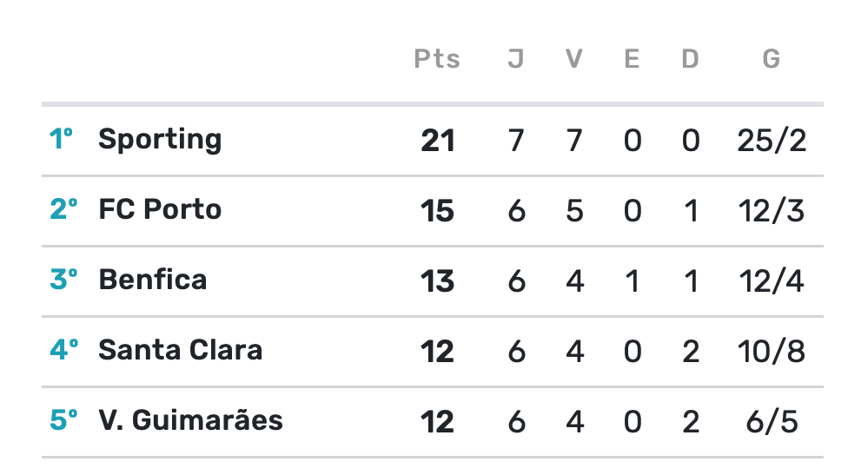The image size is (868, 475).
Task: Click the Santa Clara team row
Action: coord(180,351)
